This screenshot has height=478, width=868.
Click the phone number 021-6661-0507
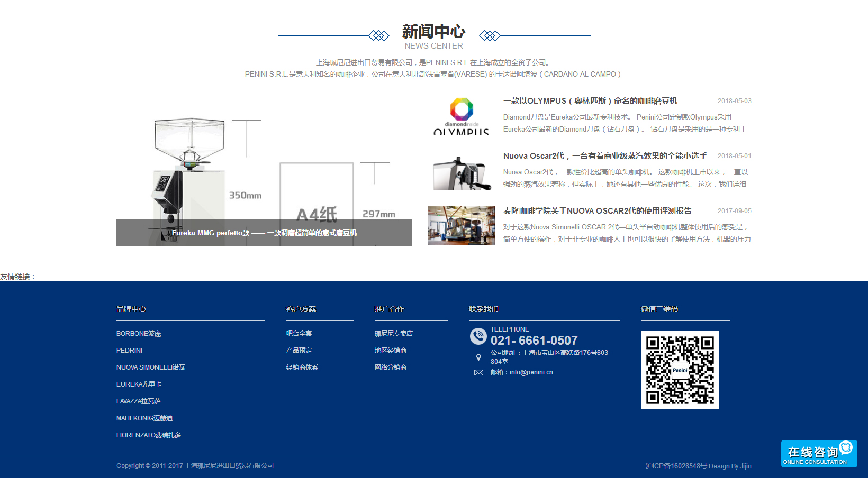coord(534,341)
